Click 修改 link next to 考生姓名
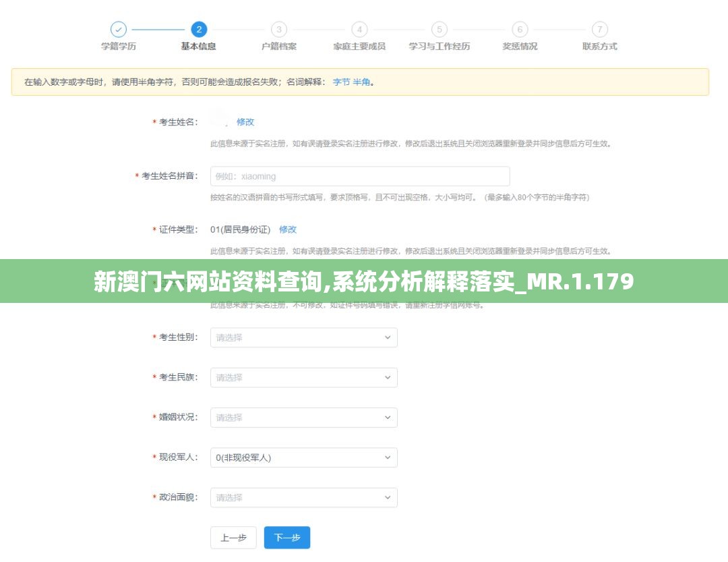 [245, 122]
